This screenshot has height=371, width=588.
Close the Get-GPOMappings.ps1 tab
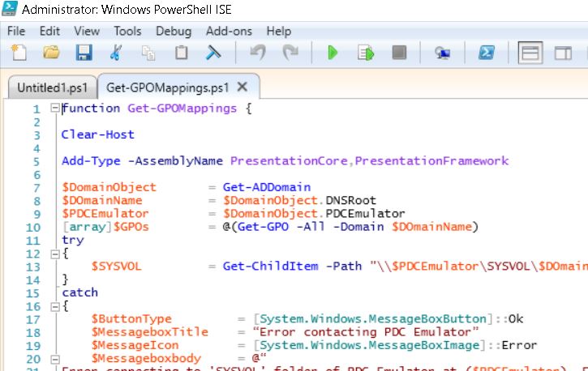[242, 87]
